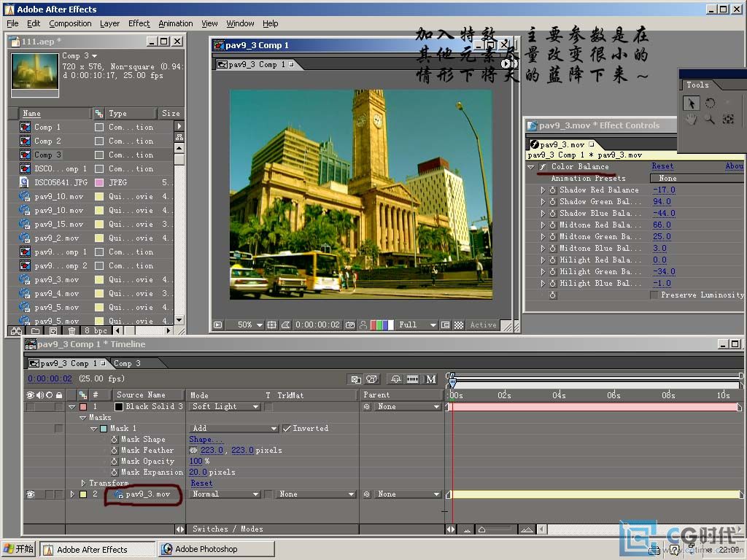Click the red label color swatch of layer 1
Screen dimensions: 747x560
[83, 407]
